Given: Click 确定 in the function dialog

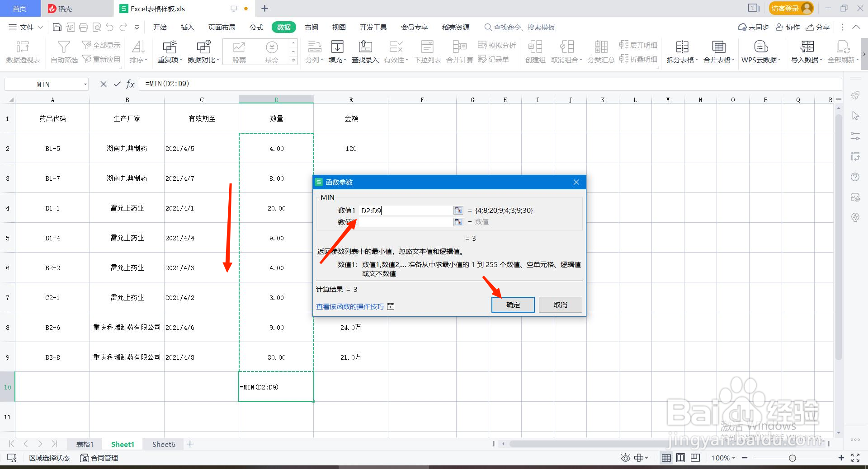Looking at the screenshot, I should pos(513,305).
